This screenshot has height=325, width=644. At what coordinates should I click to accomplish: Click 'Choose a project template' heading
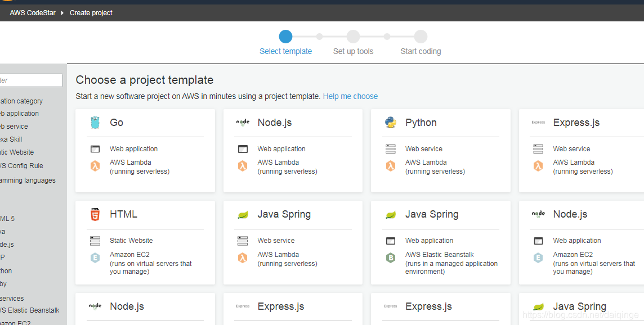click(x=145, y=80)
